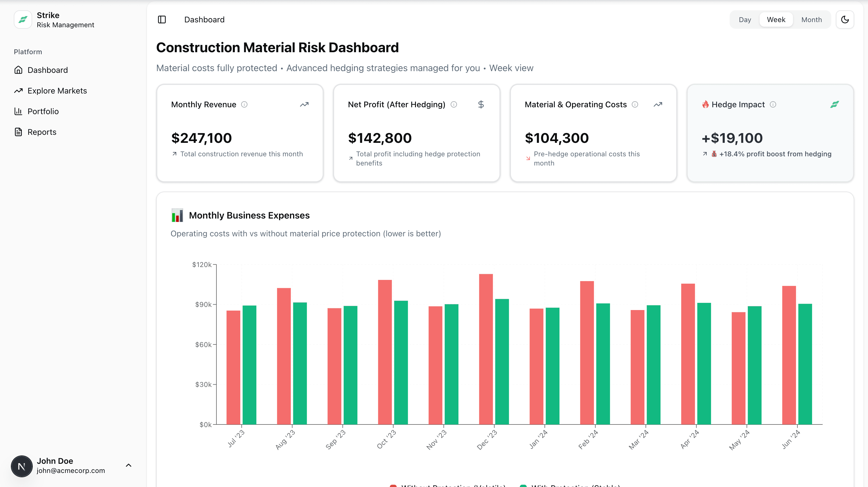Click trend arrow icon on Monthly Revenue card
This screenshot has width=868, height=487.
click(304, 104)
